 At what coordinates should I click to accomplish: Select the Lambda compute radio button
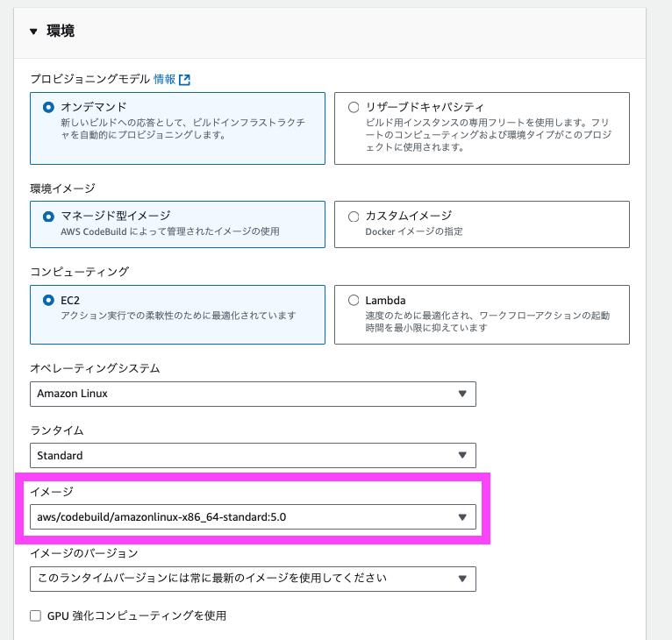tap(354, 301)
